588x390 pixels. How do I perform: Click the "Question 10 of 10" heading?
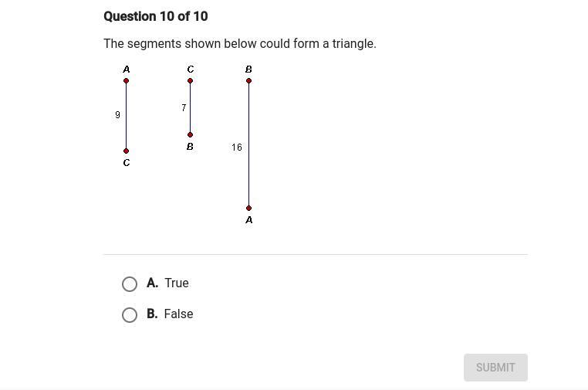point(155,17)
